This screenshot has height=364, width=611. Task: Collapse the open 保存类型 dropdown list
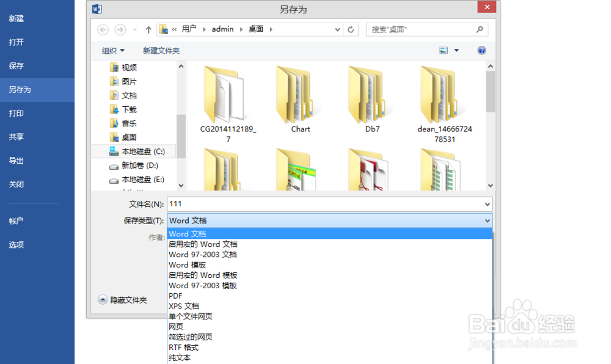pos(486,220)
